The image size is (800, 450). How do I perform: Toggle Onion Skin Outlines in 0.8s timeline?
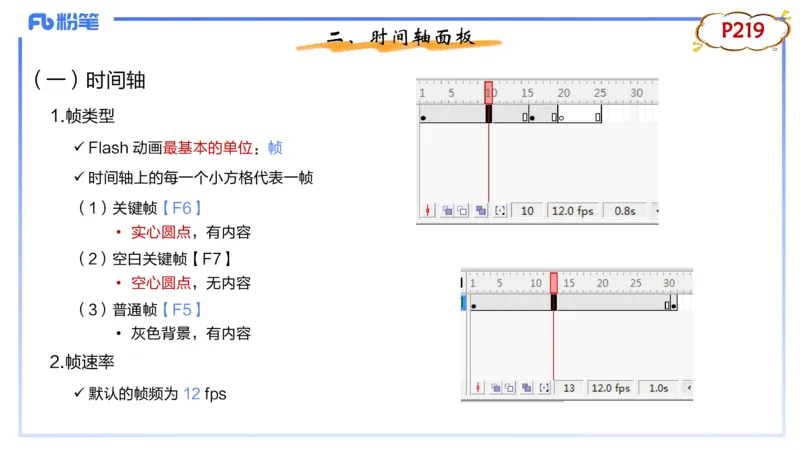pyautogui.click(x=462, y=210)
